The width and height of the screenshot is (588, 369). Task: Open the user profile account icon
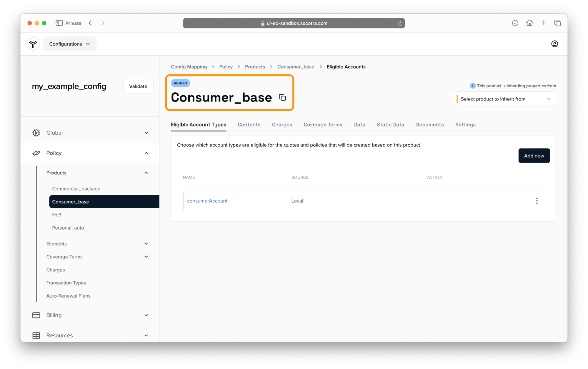point(554,44)
